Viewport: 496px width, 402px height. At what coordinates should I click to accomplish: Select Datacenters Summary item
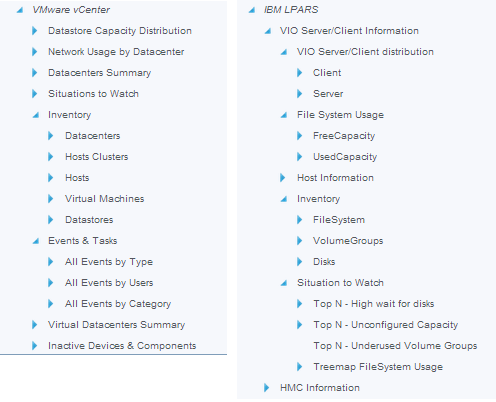99,73
